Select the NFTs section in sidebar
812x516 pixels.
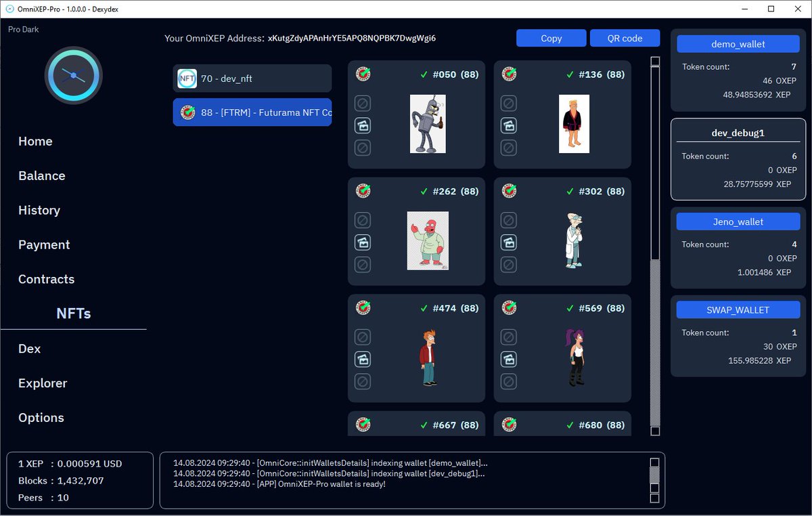(x=73, y=314)
